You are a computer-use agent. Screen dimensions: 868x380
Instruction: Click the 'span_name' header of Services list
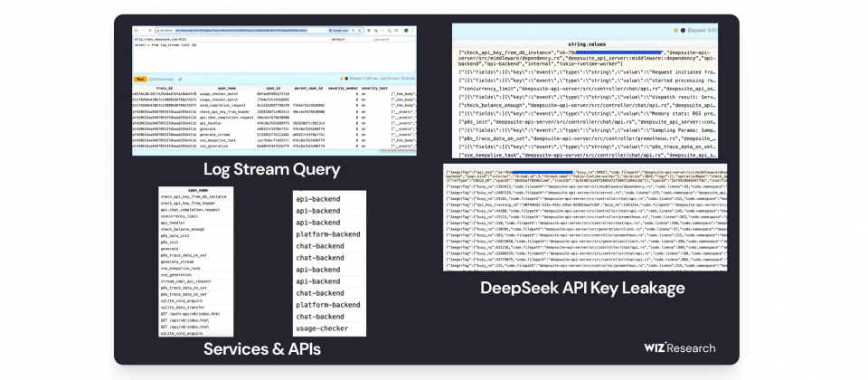[198, 190]
